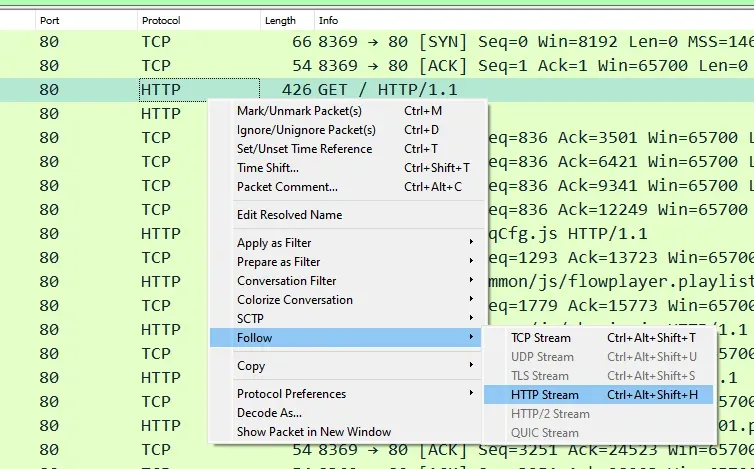This screenshot has width=754, height=469.
Task: Select Edit Resolved Name
Action: click(349, 215)
